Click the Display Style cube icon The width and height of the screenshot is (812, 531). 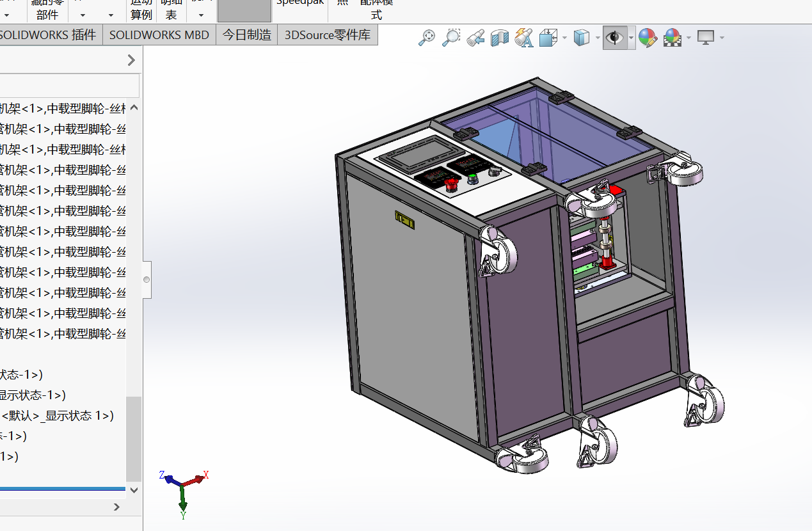(x=581, y=38)
